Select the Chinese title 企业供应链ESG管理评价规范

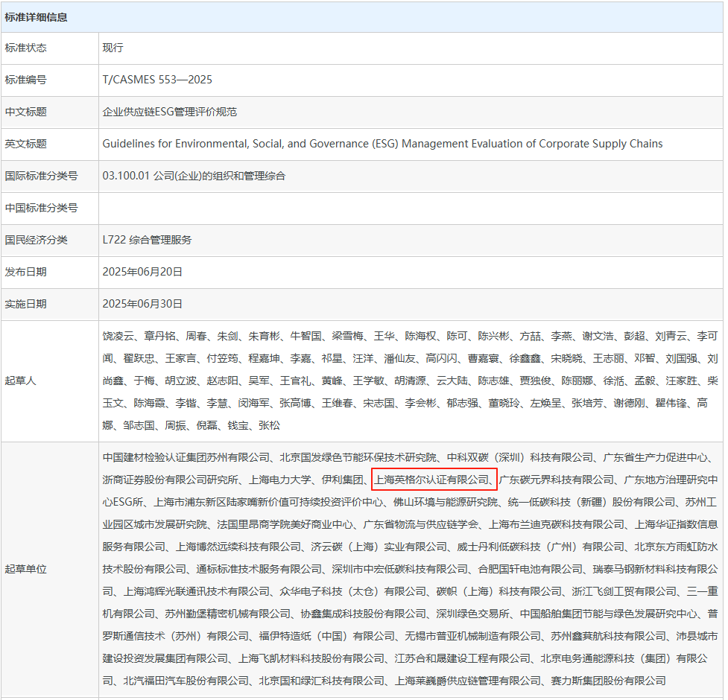click(169, 112)
